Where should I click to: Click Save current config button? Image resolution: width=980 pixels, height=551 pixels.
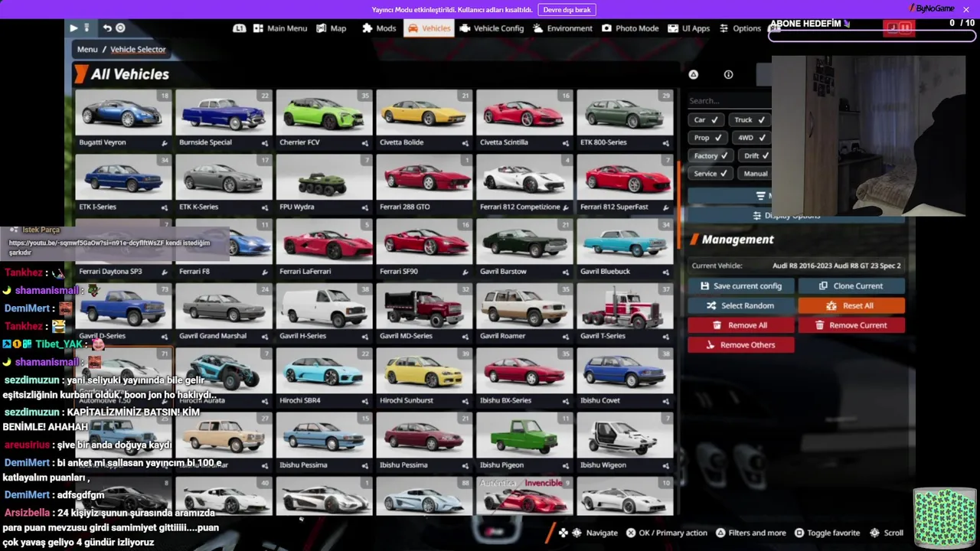pos(740,286)
